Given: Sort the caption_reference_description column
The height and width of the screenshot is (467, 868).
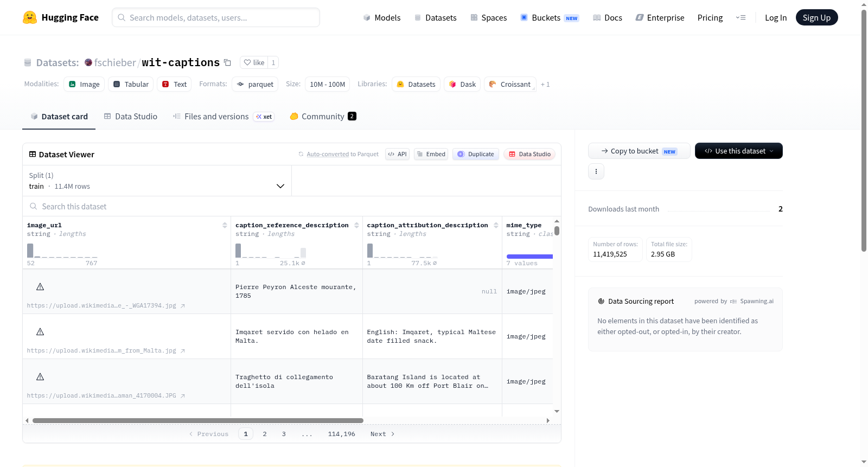Looking at the screenshot, I should pos(356,225).
